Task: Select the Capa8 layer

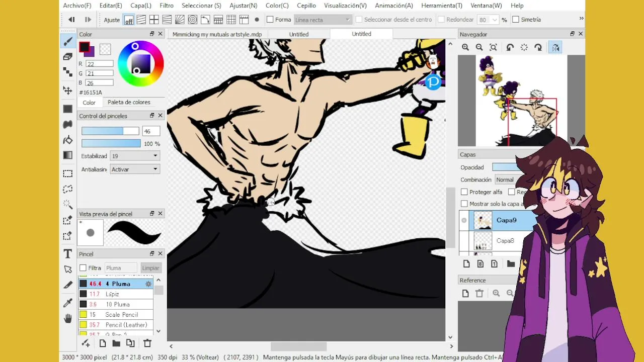Action: click(505, 241)
